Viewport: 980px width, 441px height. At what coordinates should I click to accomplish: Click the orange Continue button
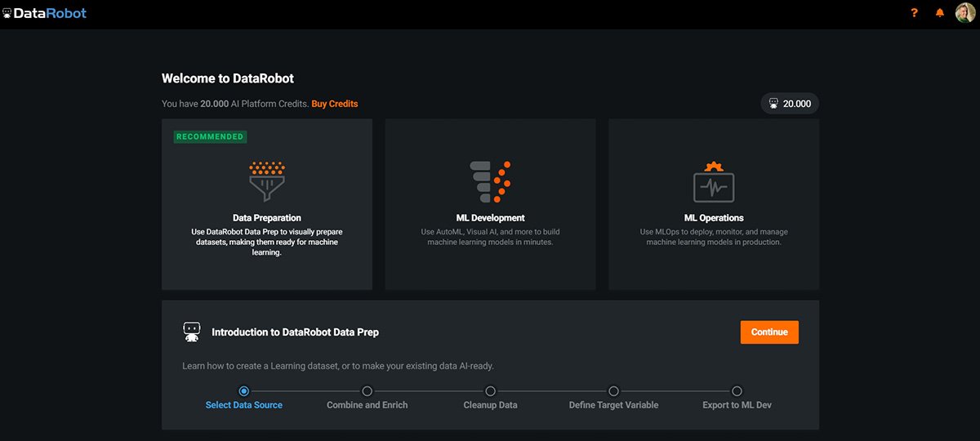pyautogui.click(x=769, y=332)
